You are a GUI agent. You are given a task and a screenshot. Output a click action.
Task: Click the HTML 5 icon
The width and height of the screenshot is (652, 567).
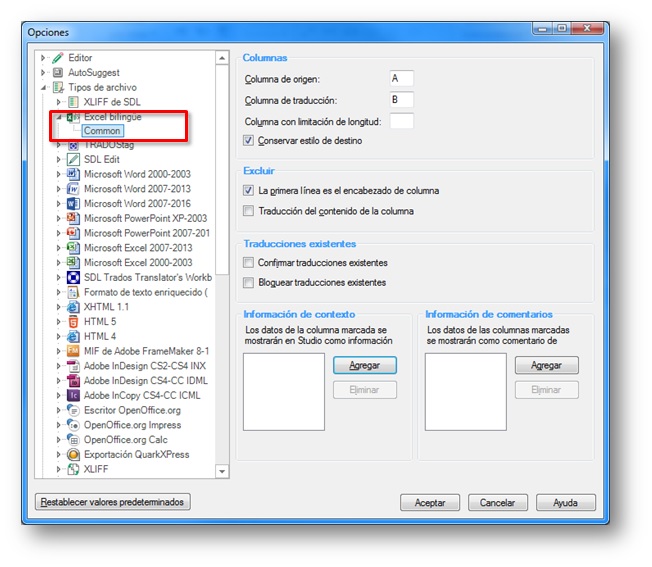point(73,322)
